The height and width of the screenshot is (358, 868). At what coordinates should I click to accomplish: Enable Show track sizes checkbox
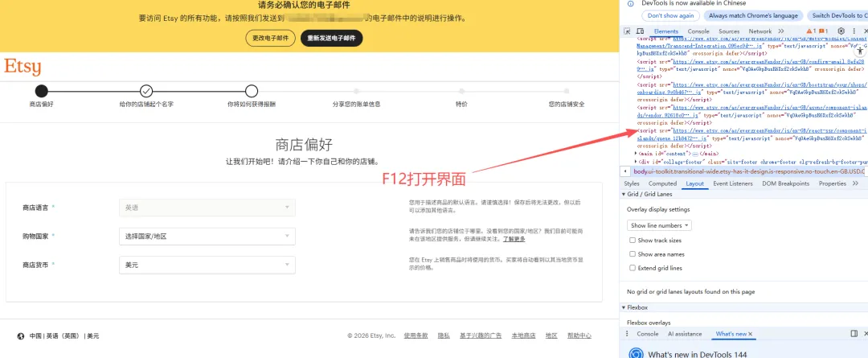633,241
